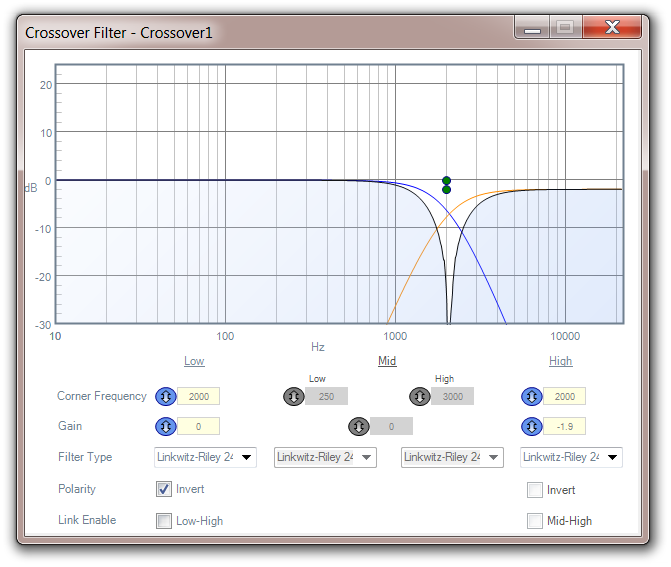671x567 pixels.
Task: Click the Mid Low frequency field showing 250
Action: tap(326, 396)
